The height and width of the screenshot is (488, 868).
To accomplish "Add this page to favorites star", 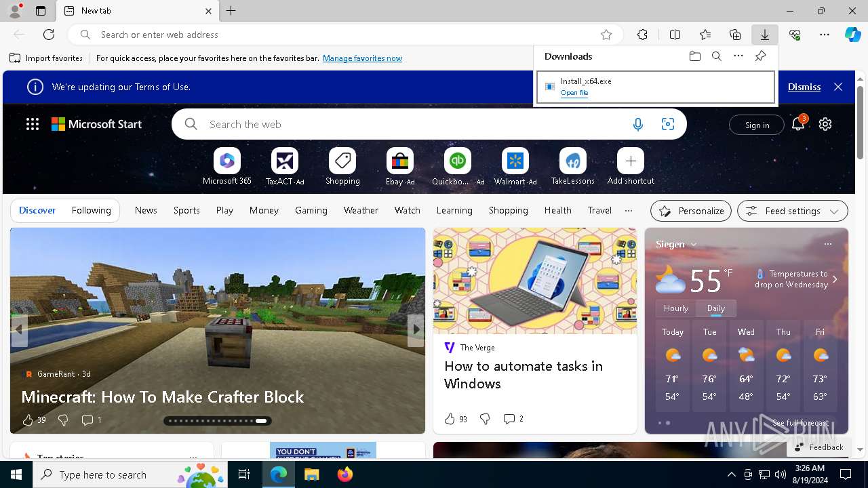I will (x=606, y=35).
